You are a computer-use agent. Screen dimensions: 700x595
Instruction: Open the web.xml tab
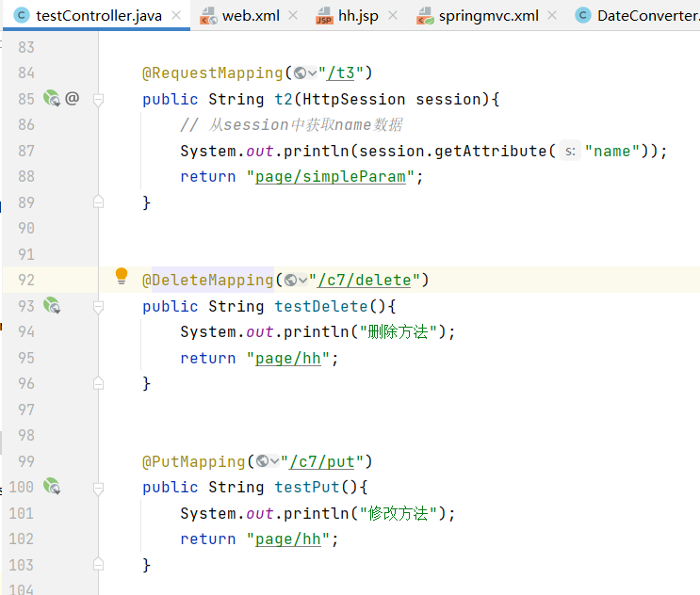251,16
